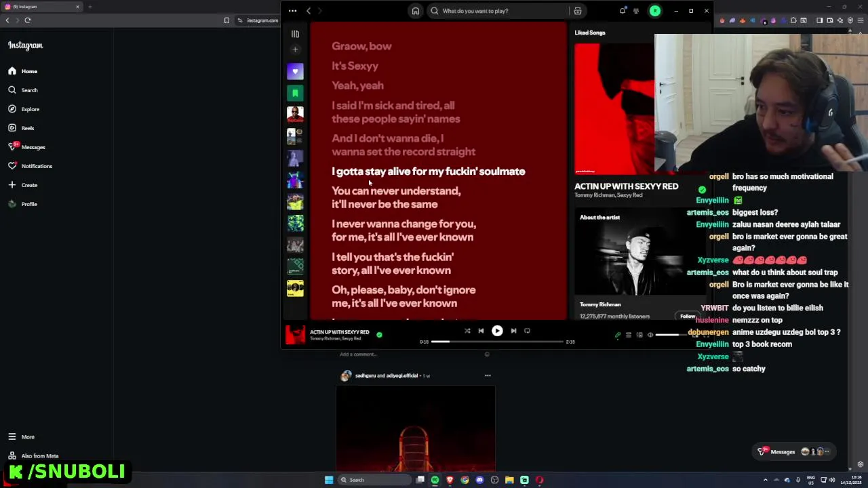868x488 pixels.
Task: Open the Friend Activity icon in Spotify
Action: coord(636,11)
